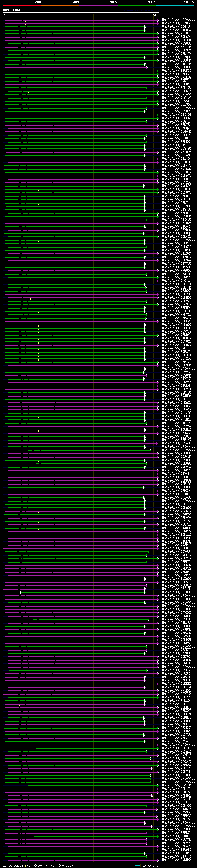Open hit UniRef100_A3SQB2

pos(177,43)
